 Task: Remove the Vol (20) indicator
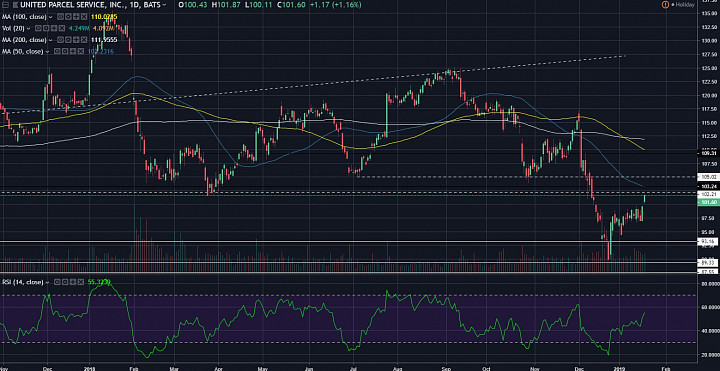coord(62,28)
